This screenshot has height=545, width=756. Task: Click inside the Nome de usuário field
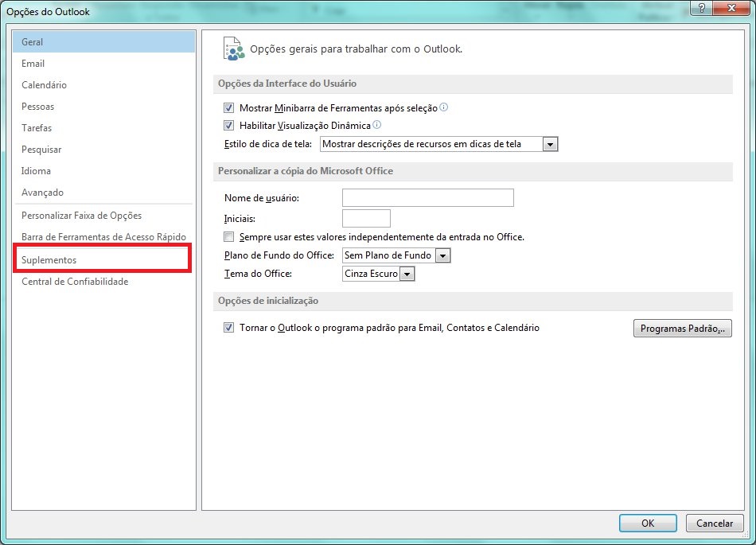pos(427,197)
